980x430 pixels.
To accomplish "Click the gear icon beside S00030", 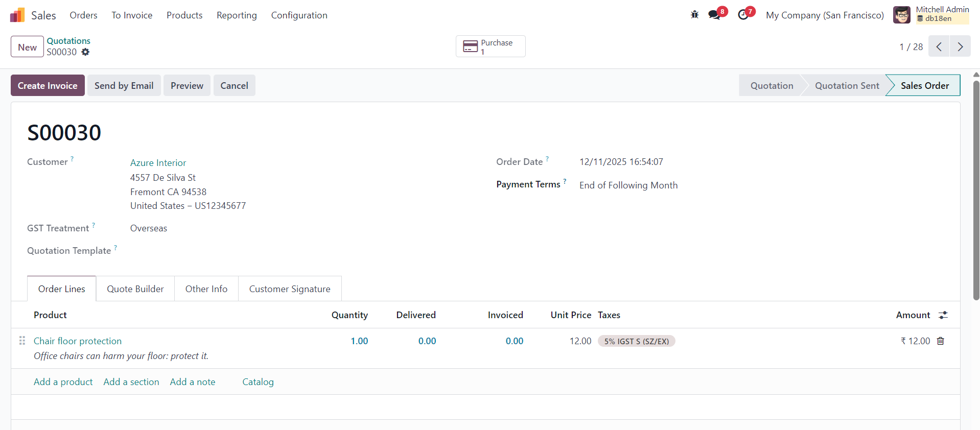I will 85,52.
